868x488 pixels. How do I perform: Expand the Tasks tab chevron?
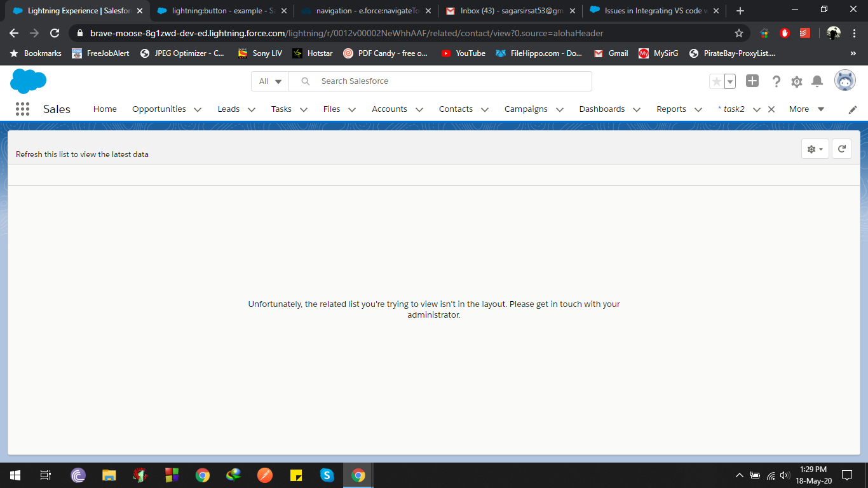[x=304, y=109]
